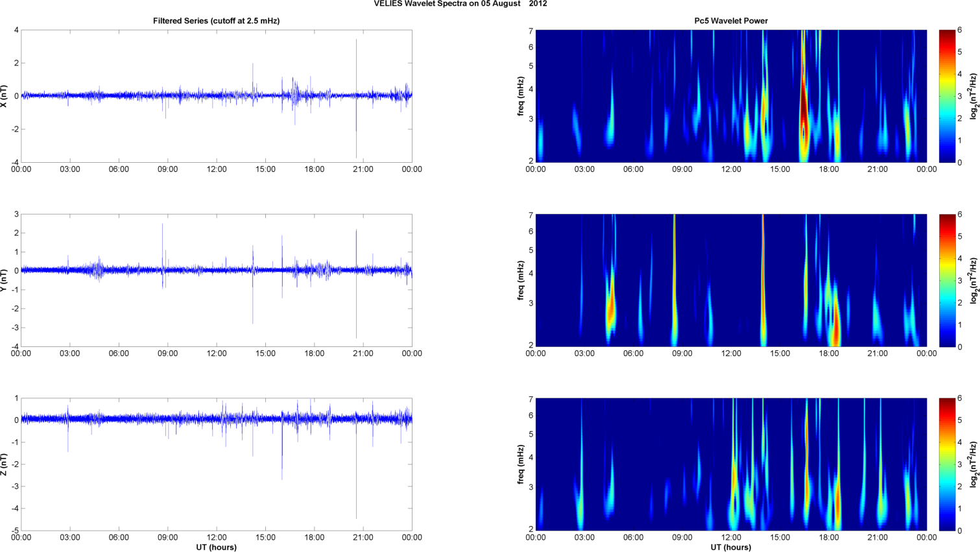
Task: Click log2(nT²/Hz) label of X spectrogram colorbar
Action: 974,96
